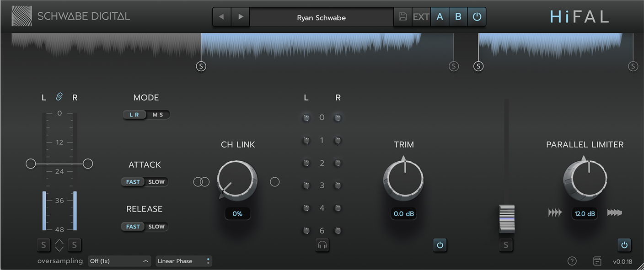The width and height of the screenshot is (644, 270).
Task: Open the oversampling Off (1x) dropdown
Action: coord(119,261)
